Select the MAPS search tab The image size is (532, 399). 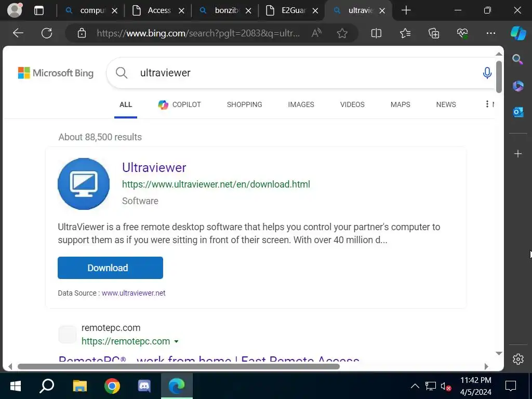(401, 104)
